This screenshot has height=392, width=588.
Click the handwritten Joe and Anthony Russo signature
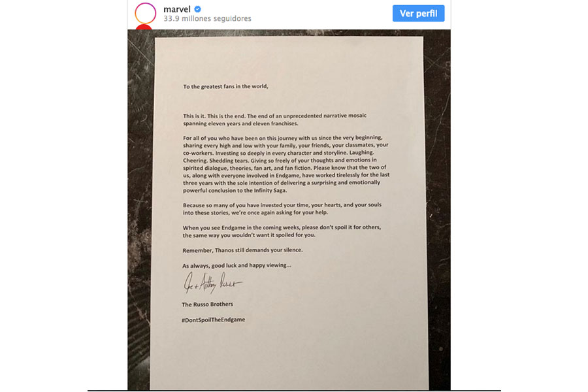212,283
